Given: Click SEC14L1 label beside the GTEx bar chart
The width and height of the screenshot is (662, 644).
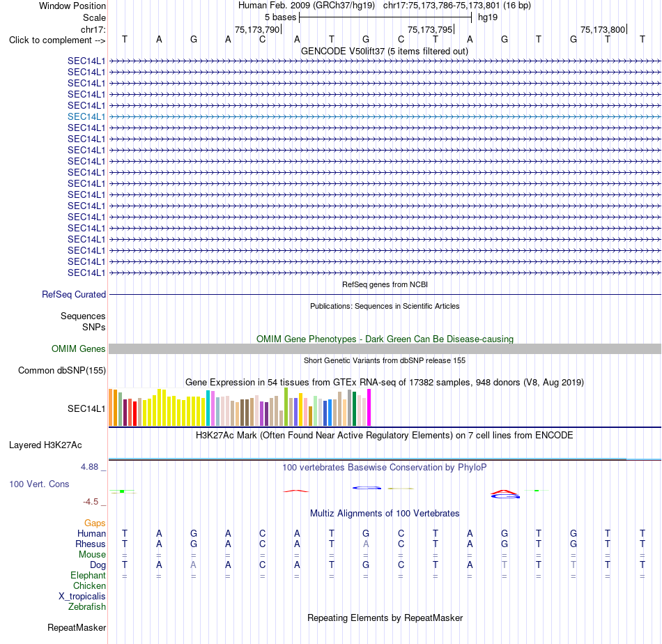Looking at the screenshot, I should click(x=86, y=408).
